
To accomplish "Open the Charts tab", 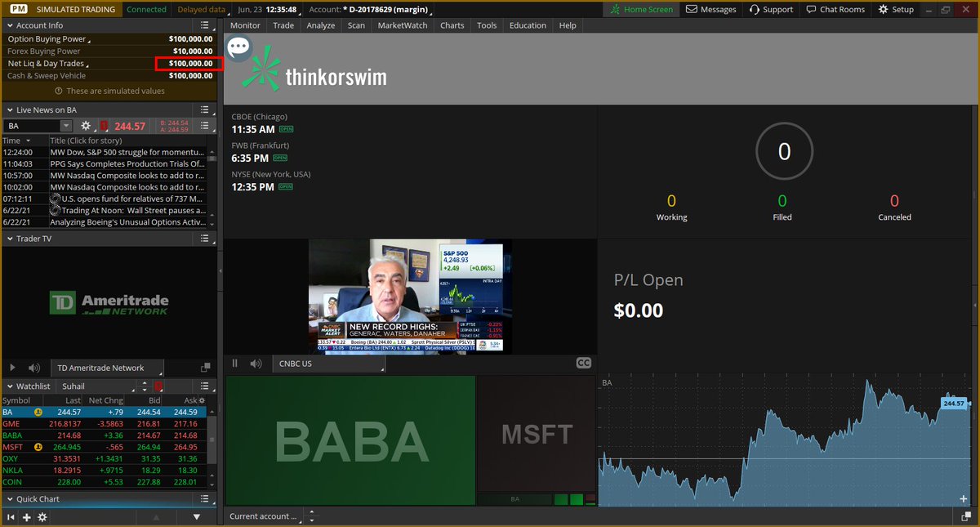I will point(452,25).
